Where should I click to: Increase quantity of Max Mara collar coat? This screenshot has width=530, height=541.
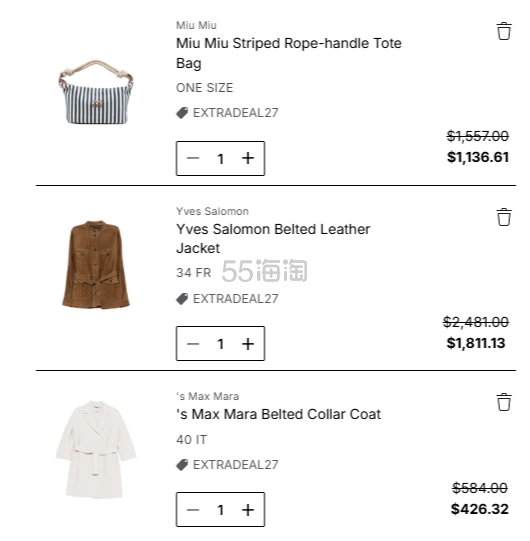[x=248, y=510]
